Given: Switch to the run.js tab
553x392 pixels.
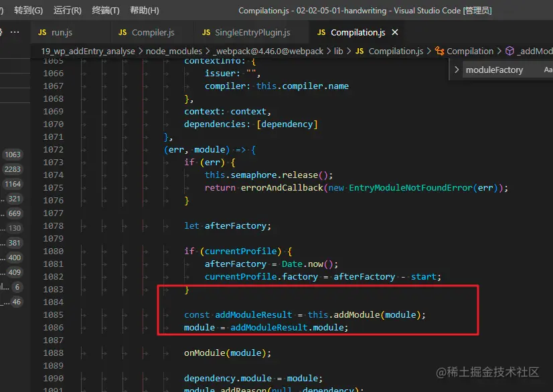Looking at the screenshot, I should tap(62, 32).
